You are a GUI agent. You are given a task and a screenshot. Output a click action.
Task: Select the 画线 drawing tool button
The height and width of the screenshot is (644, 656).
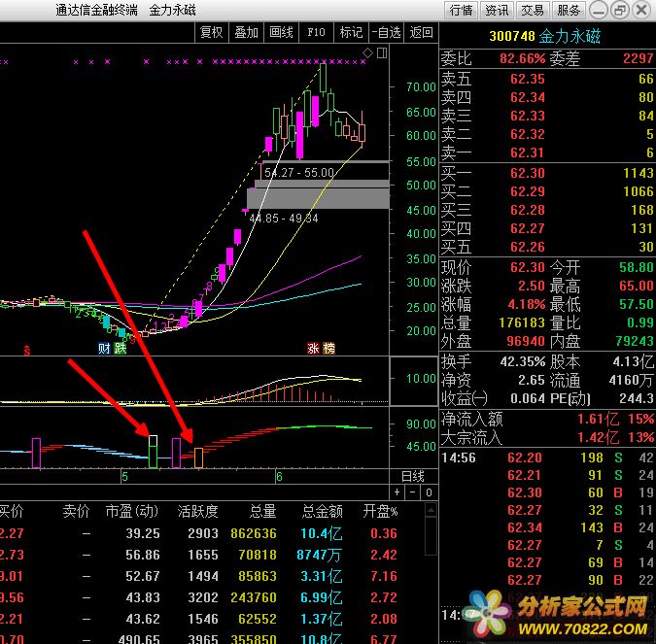tap(281, 32)
